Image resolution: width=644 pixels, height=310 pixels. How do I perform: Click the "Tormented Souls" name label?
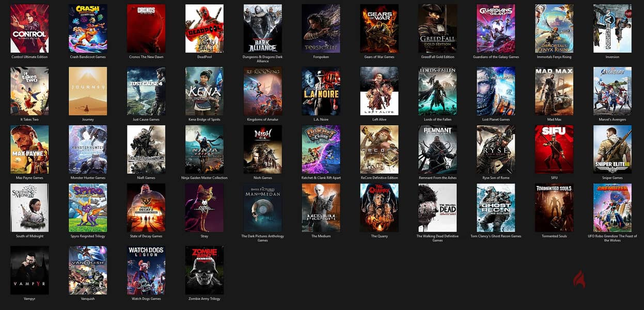(x=554, y=236)
